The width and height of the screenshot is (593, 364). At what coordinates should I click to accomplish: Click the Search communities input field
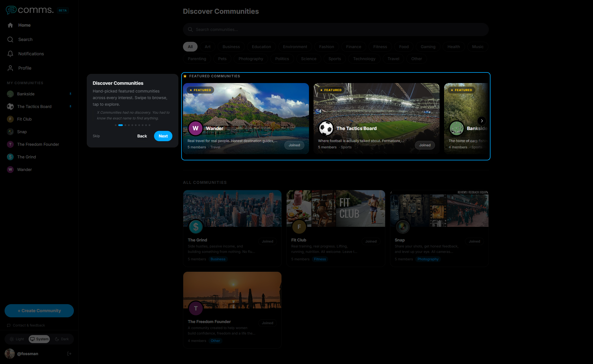tap(336, 29)
